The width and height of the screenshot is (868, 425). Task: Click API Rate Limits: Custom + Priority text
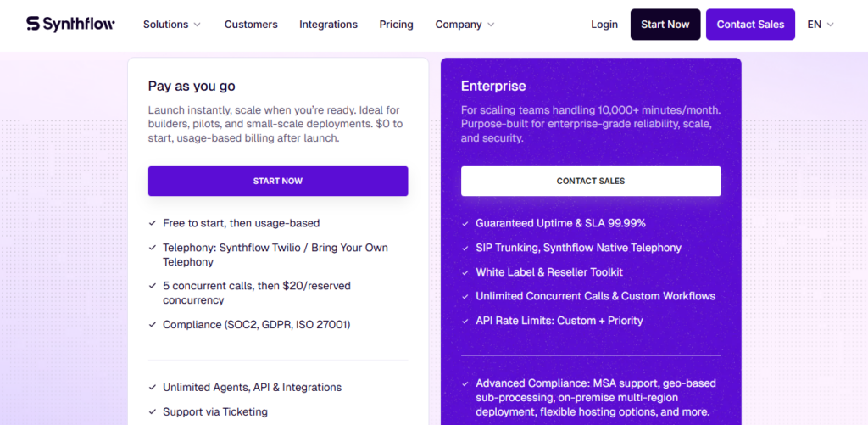559,321
